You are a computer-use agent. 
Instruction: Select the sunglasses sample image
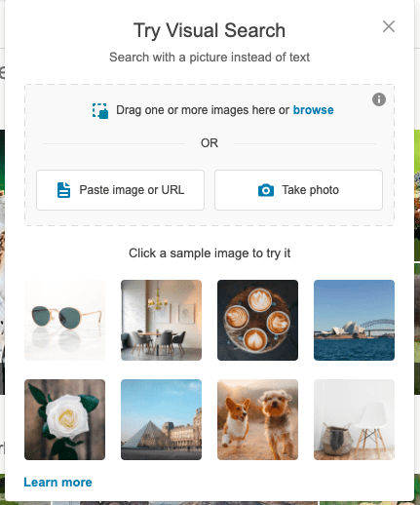(64, 320)
